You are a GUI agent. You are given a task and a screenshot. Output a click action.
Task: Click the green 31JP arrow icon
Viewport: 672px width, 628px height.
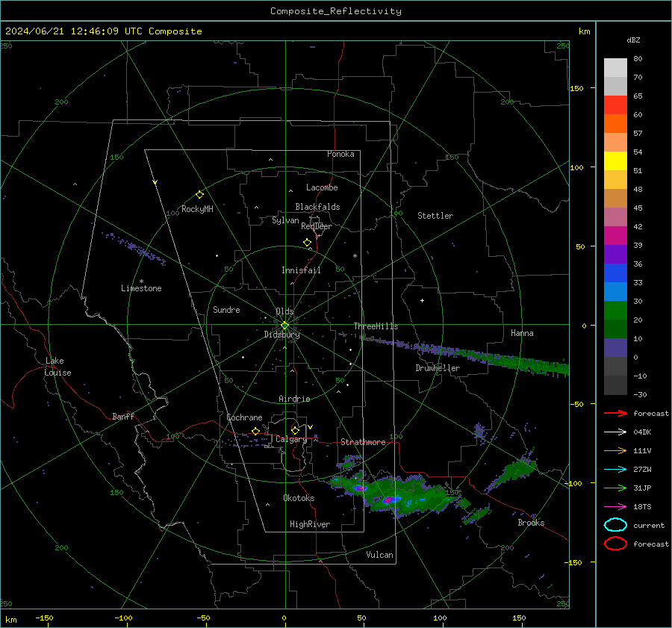615,488
